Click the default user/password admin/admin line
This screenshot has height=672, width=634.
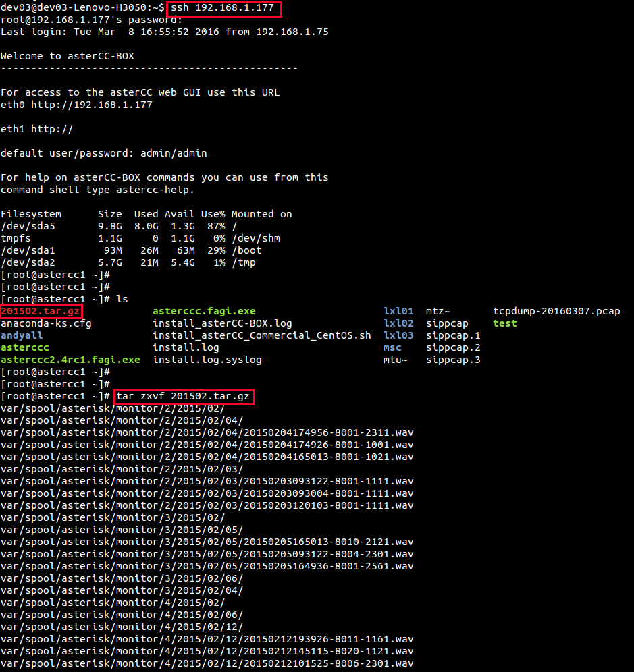coord(103,153)
